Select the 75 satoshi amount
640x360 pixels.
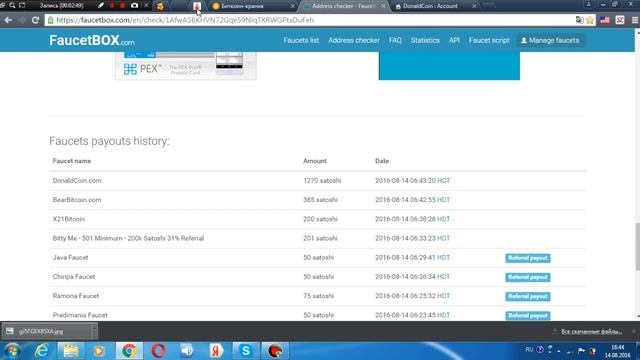tap(318, 296)
